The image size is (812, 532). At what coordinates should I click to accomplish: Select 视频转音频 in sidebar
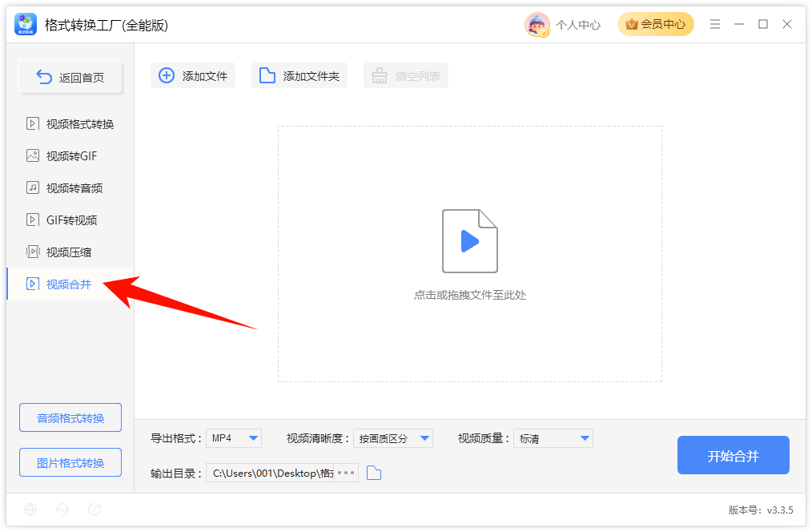[x=70, y=188]
